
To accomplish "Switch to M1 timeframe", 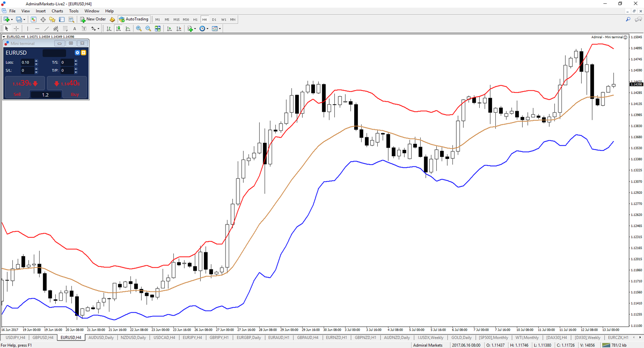I will pyautogui.click(x=157, y=19).
